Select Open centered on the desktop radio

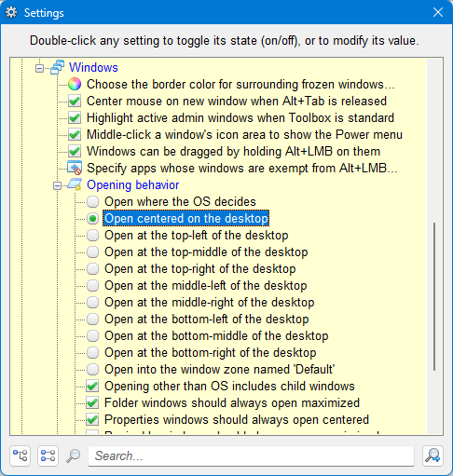[92, 219]
